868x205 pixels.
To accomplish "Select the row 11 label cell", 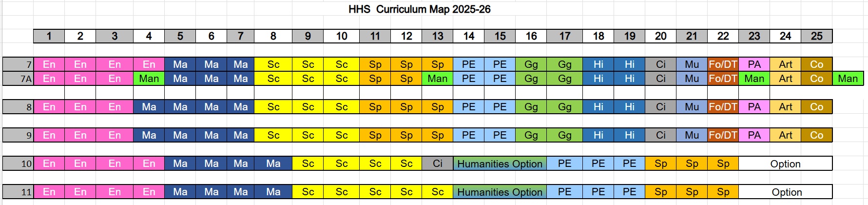I will coord(18,192).
